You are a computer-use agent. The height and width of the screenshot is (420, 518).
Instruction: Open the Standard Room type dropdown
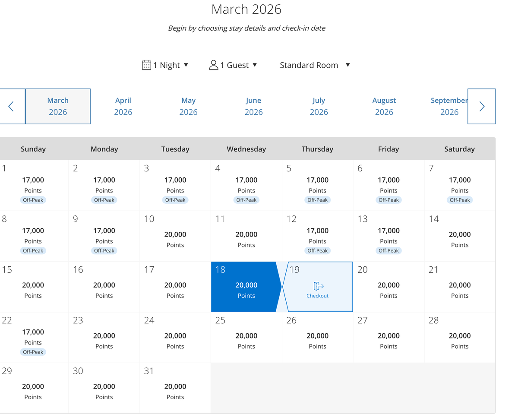315,65
